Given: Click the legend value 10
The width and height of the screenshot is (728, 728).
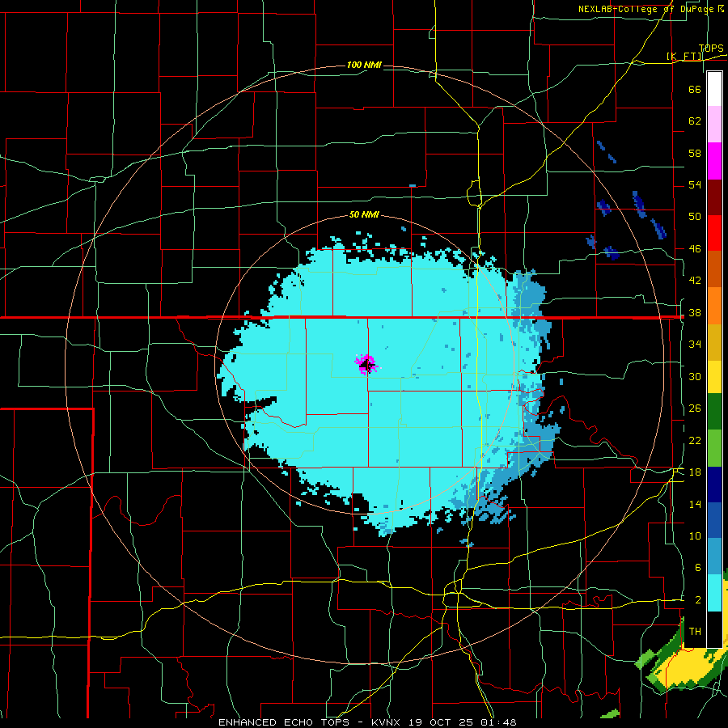Looking at the screenshot, I should click(x=695, y=535).
